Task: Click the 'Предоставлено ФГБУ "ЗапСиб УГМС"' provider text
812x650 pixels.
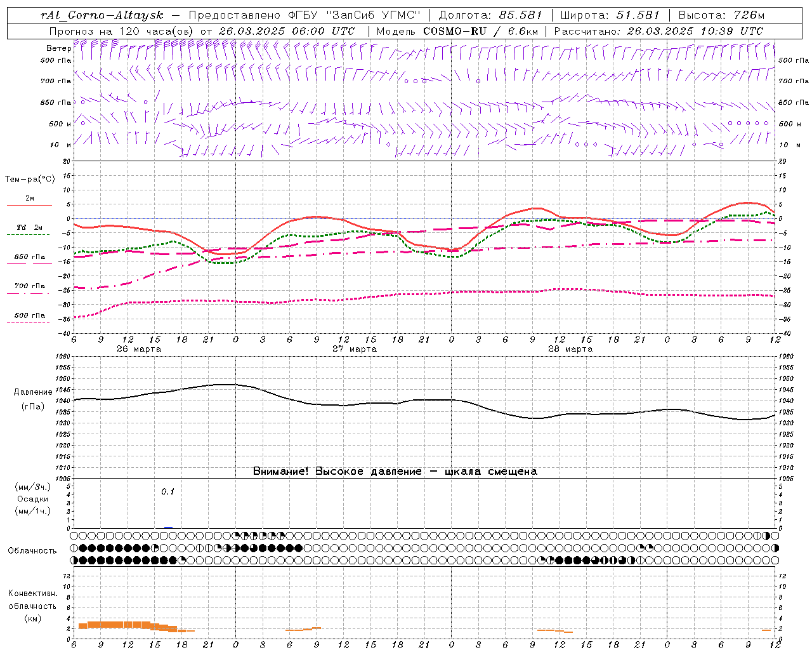Action: 305,15
